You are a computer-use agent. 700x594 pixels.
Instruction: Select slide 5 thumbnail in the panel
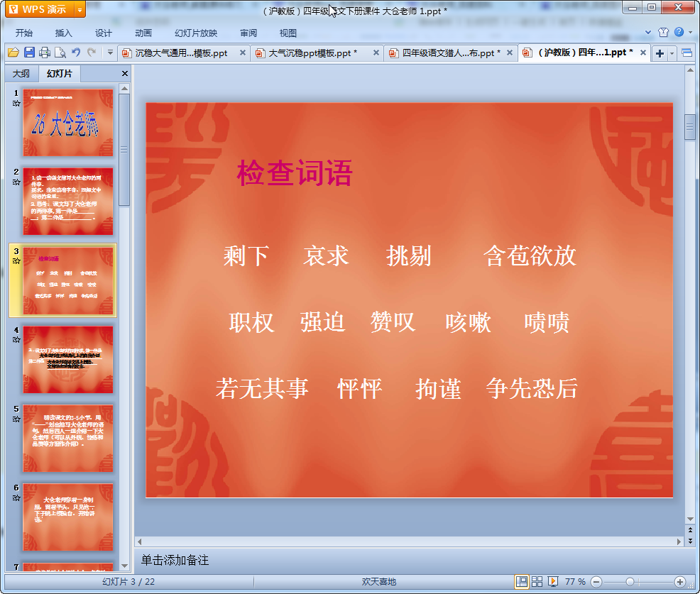(x=67, y=438)
